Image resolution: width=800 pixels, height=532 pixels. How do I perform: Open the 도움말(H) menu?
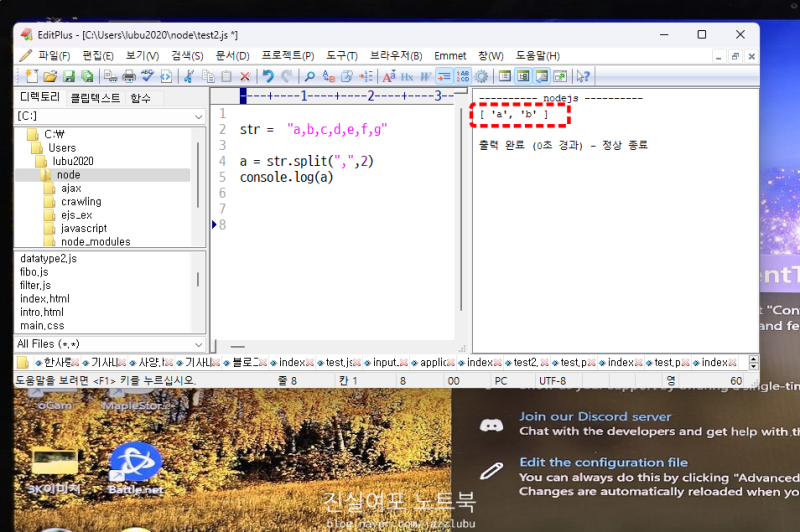(x=537, y=56)
